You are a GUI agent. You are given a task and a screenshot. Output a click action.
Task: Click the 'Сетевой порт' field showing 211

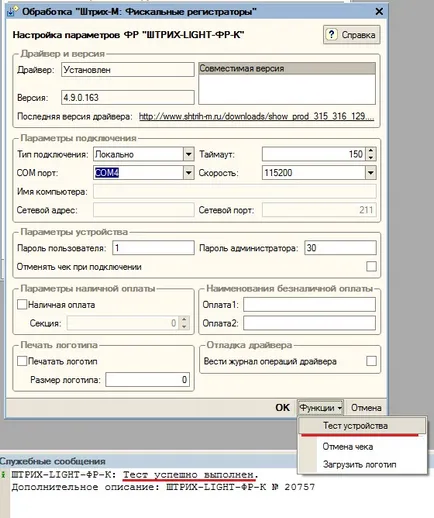click(319, 210)
